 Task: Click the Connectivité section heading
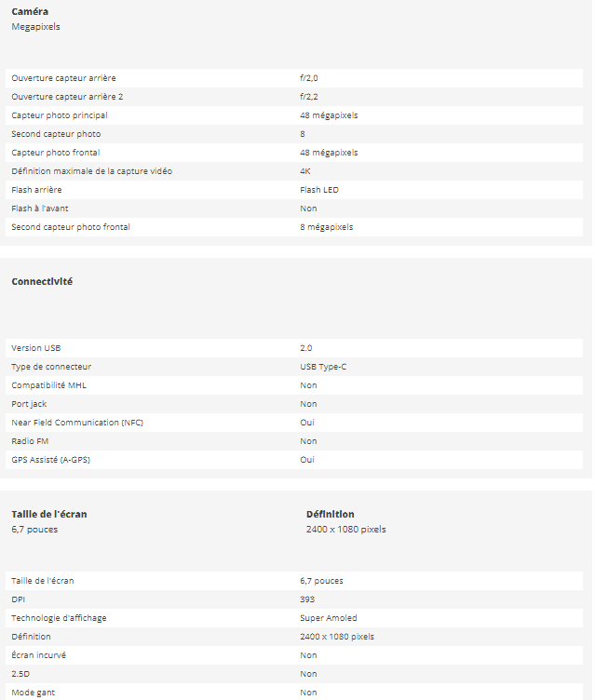(42, 281)
